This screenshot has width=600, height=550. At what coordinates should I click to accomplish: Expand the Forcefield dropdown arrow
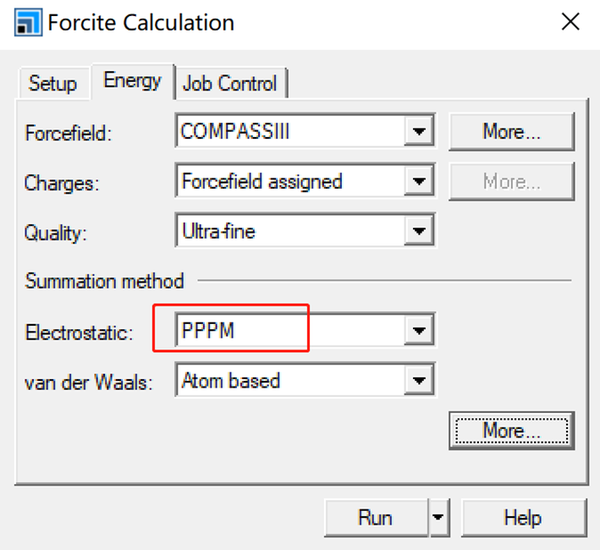tap(420, 131)
